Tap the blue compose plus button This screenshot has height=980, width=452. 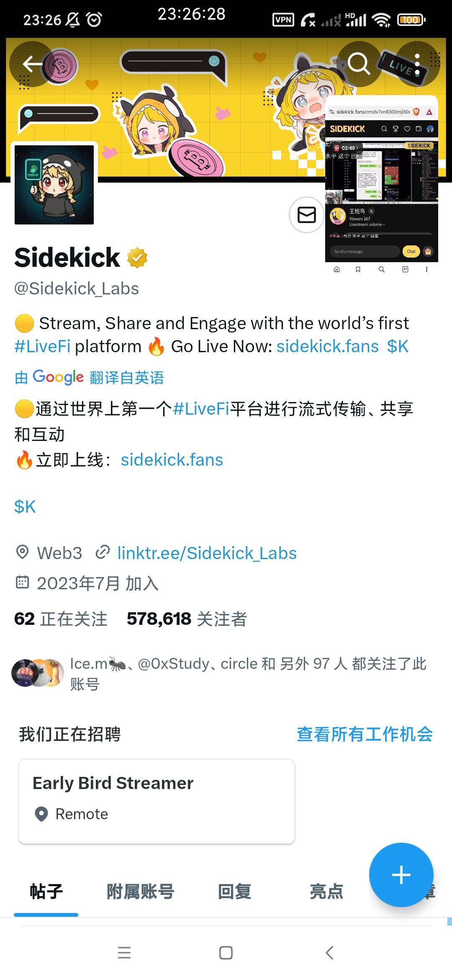[401, 875]
